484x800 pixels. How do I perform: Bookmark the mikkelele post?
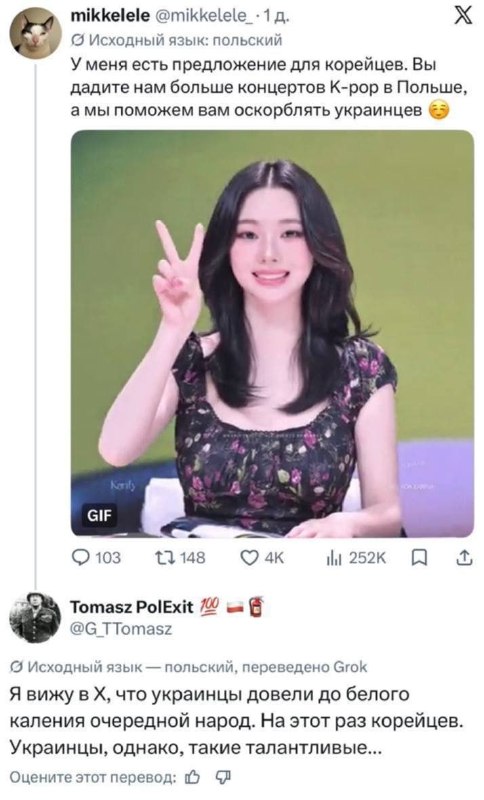(419, 558)
